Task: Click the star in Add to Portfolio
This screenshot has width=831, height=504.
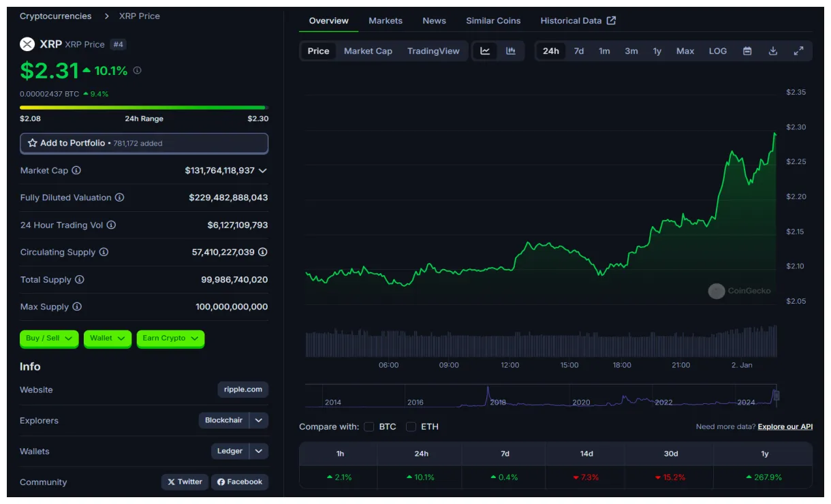Action: point(31,143)
